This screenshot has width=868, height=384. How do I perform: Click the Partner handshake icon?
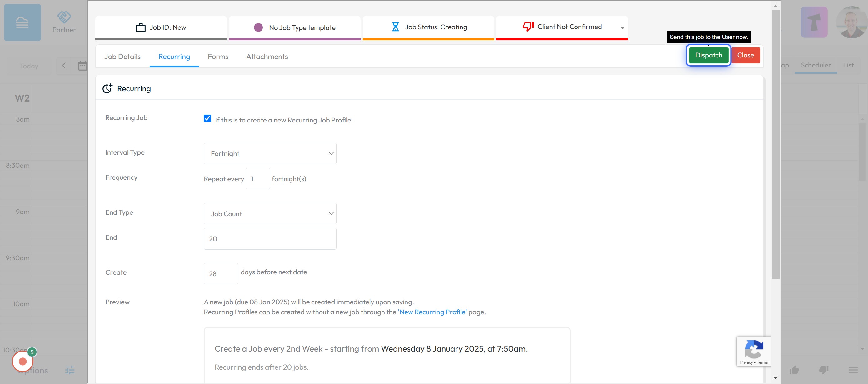coord(64,17)
